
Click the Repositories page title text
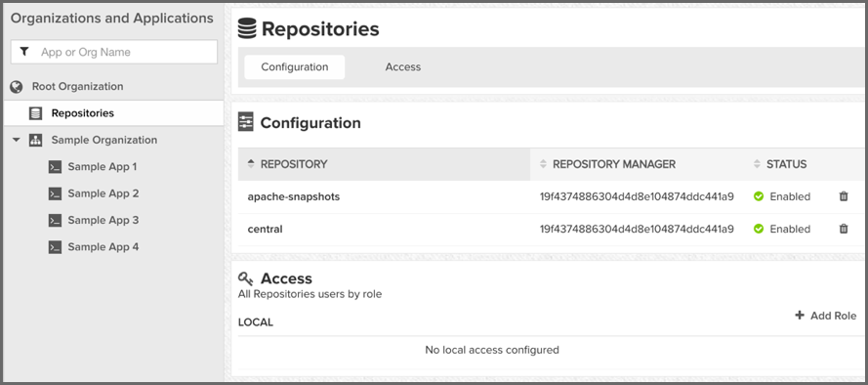(320, 28)
